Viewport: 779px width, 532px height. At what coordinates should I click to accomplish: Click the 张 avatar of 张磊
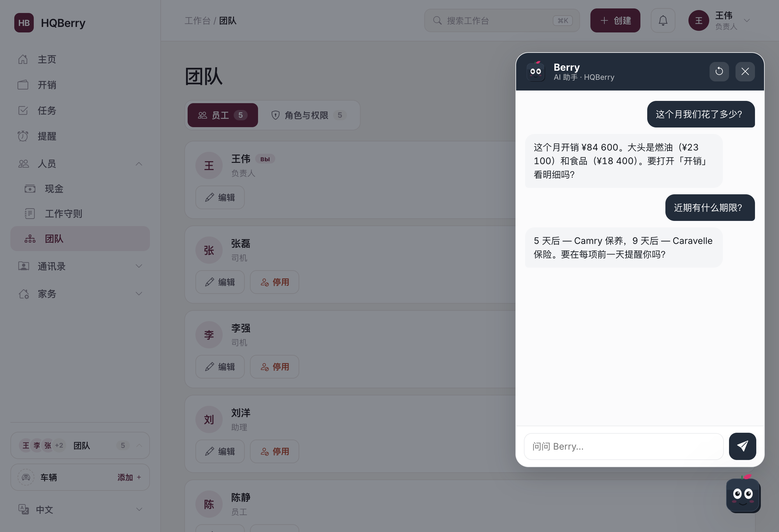[209, 250]
